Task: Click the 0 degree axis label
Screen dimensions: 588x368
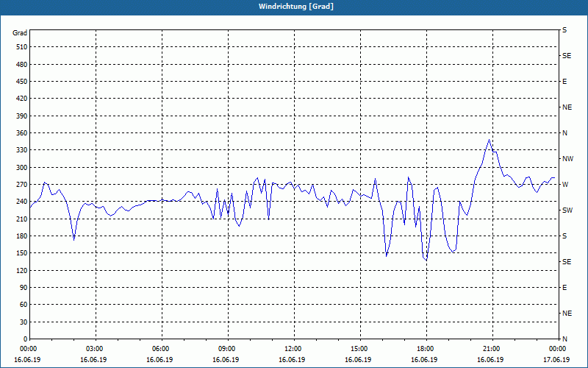Action: click(26, 339)
